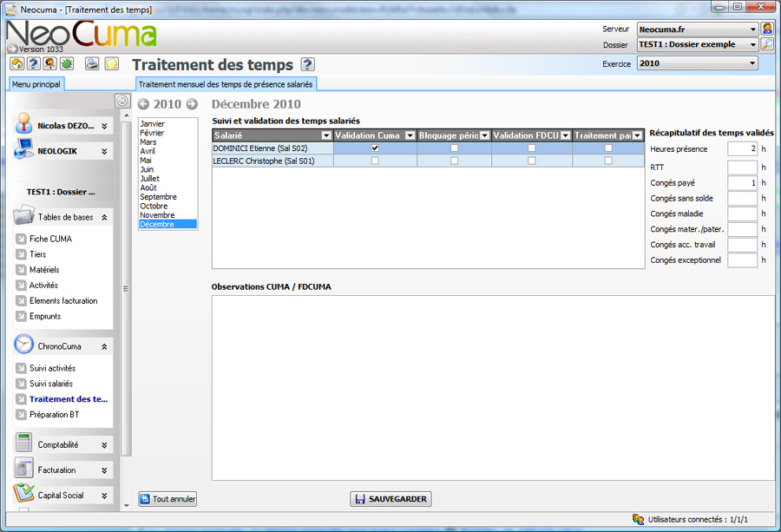This screenshot has width=781, height=532.
Task: Select Janvier in the month list
Action: [x=152, y=123]
